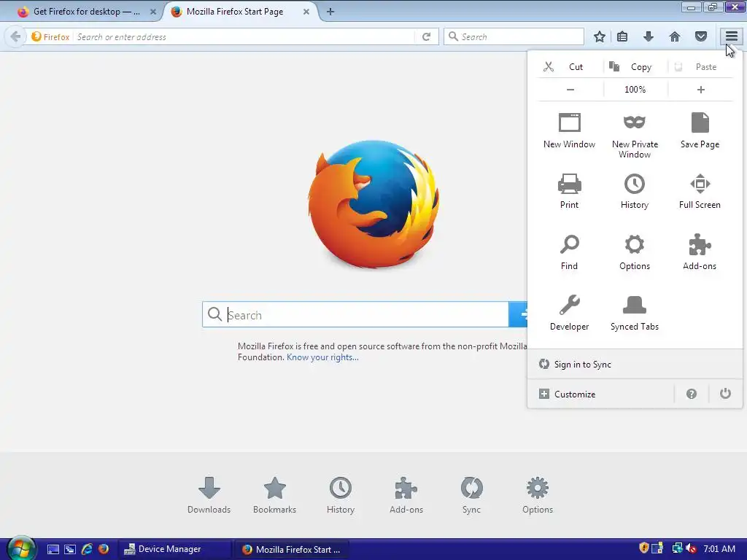Image resolution: width=747 pixels, height=560 pixels.
Task: Click the system clock 7:01 AM
Action: tap(719, 549)
